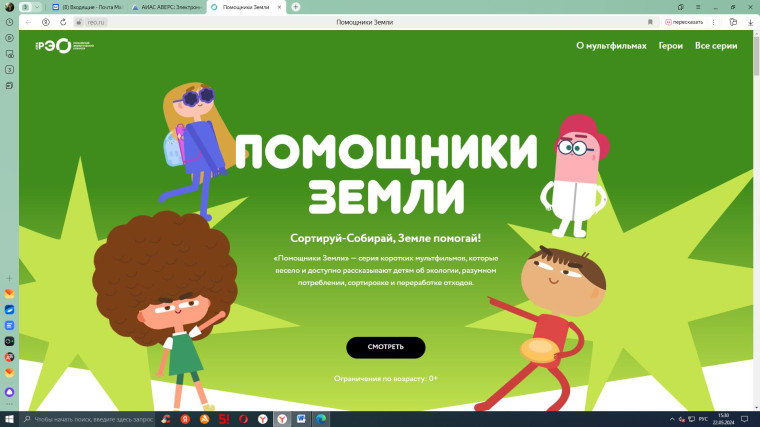Screen dimensions: 760x427
Task: Show hidden system tray icons
Action: click(672, 419)
